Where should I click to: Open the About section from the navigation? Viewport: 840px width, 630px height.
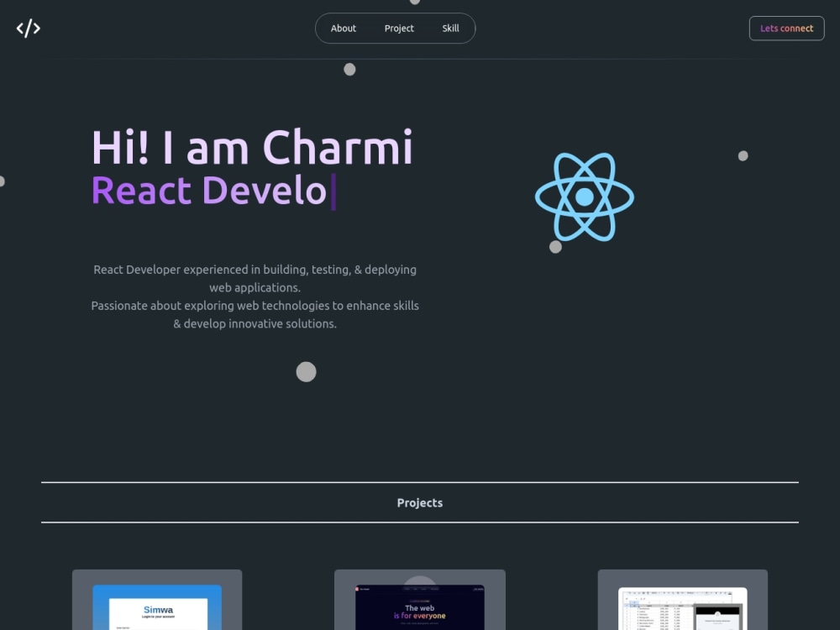[x=343, y=28]
